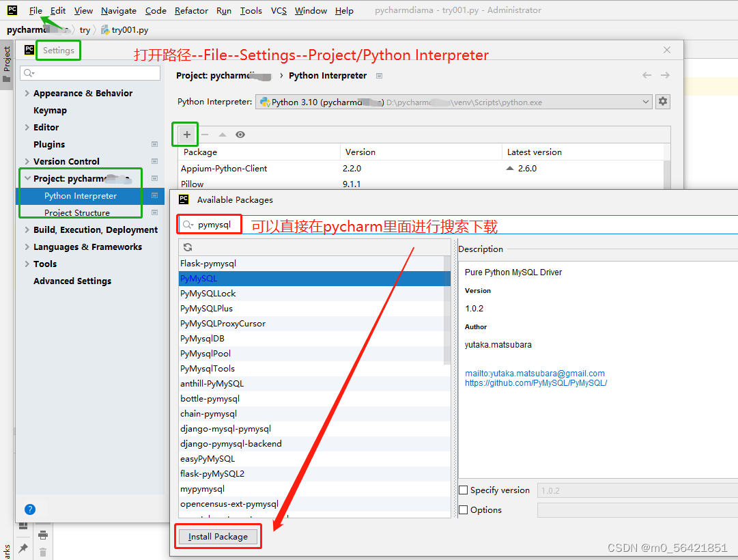Select PyMySQL in package list
738x560 pixels.
(x=311, y=279)
